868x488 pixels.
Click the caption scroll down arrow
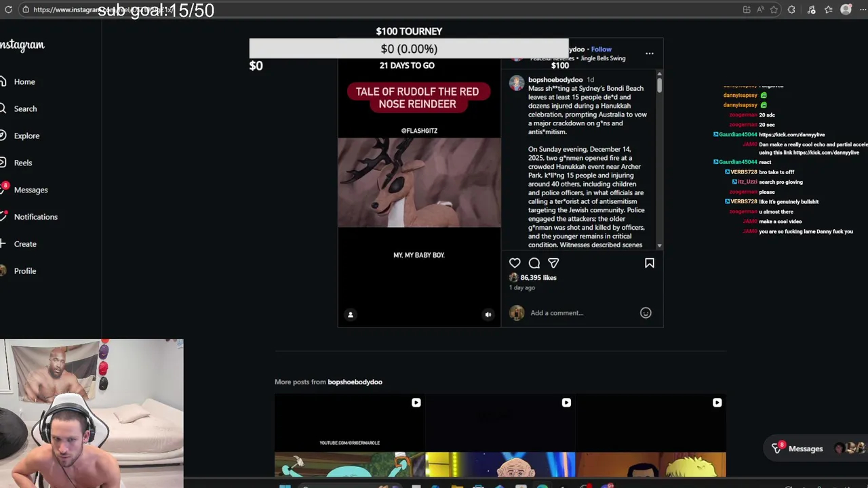click(x=659, y=245)
